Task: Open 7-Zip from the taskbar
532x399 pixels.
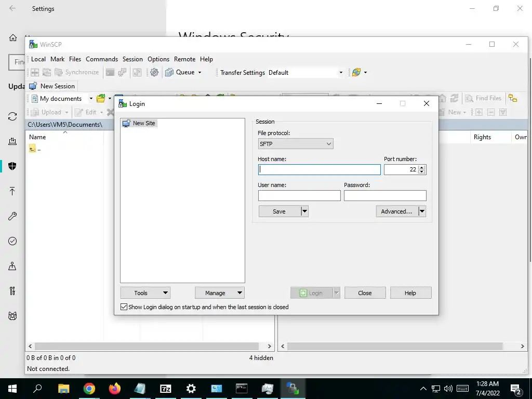Action: [x=166, y=389]
